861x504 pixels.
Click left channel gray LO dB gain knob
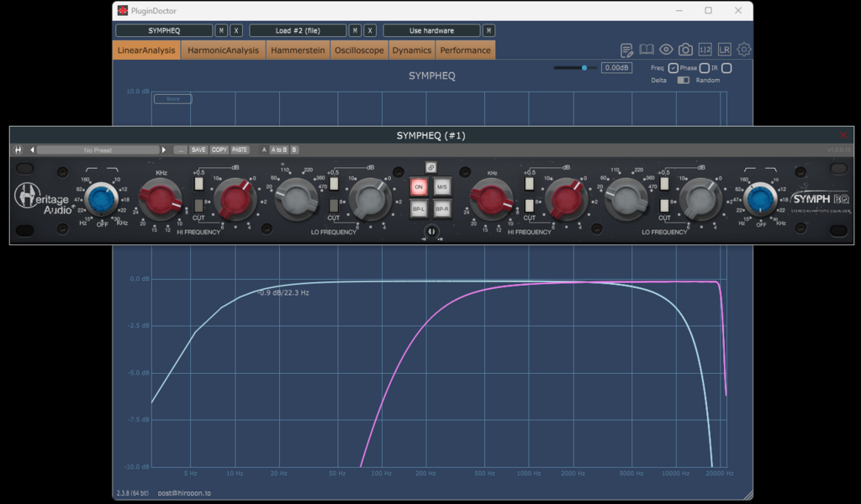(x=370, y=200)
